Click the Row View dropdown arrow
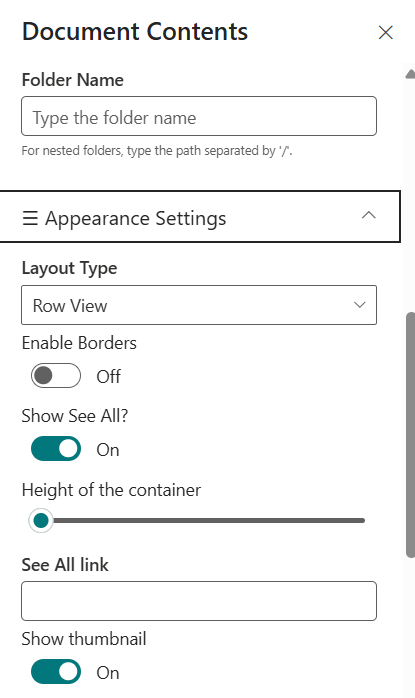Image resolution: width=415 pixels, height=698 pixels. 360,305
